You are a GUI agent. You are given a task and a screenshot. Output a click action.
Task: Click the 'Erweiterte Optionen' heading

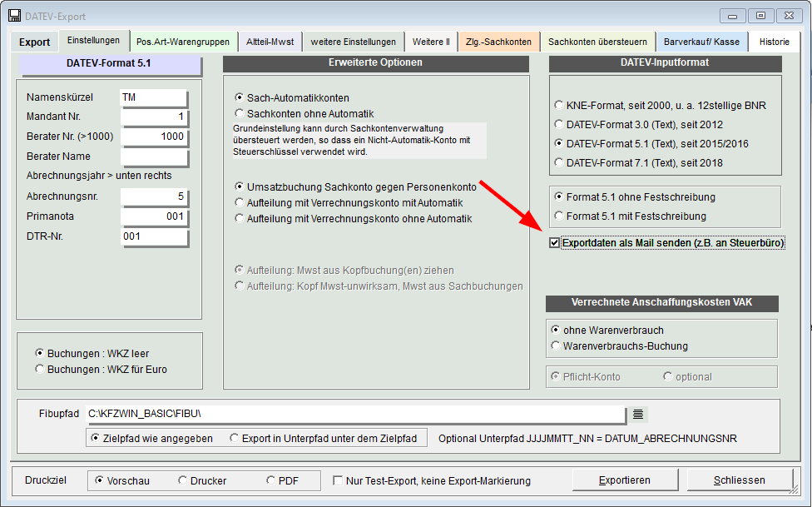pyautogui.click(x=375, y=62)
